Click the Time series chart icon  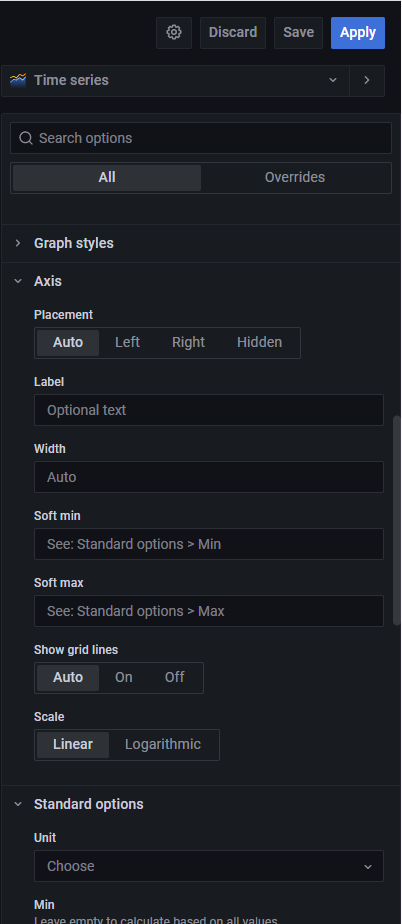point(18,80)
